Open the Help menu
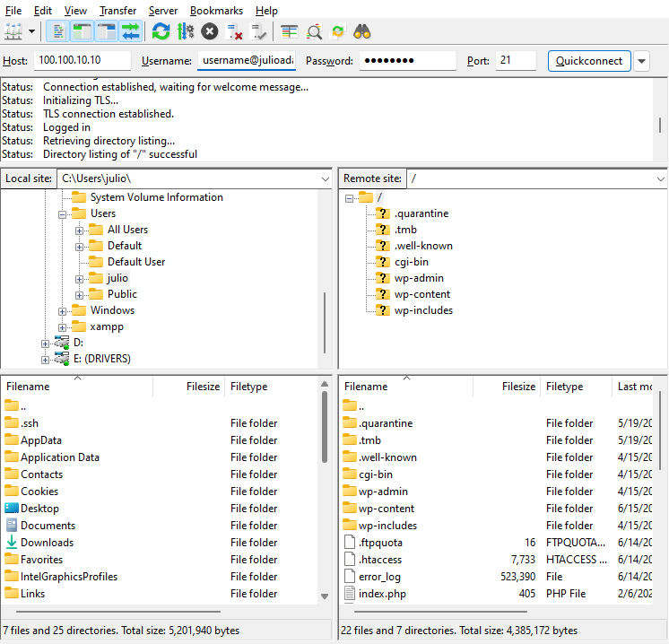 click(266, 11)
